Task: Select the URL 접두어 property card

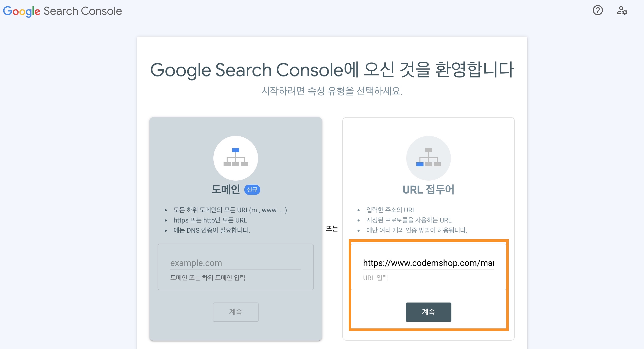Action: click(x=428, y=189)
